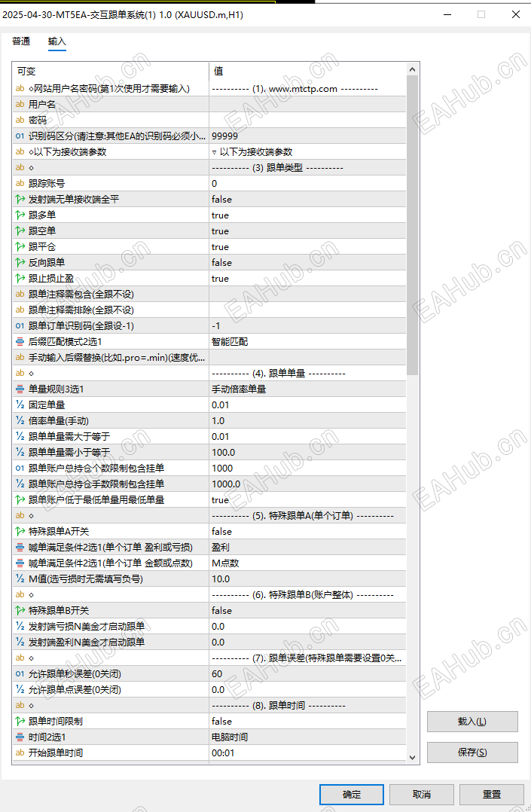The width and height of the screenshot is (531, 812).
Task: Edit the 用户名 value field
Action: (308, 105)
